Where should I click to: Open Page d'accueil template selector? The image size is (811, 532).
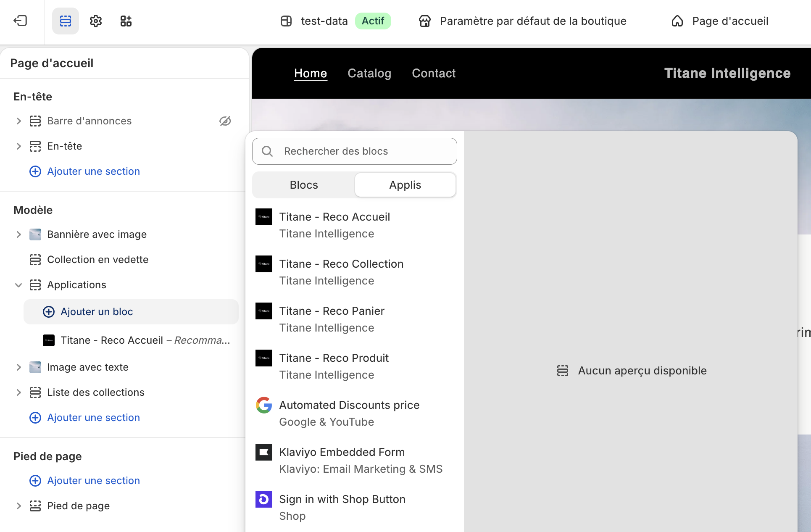(720, 21)
